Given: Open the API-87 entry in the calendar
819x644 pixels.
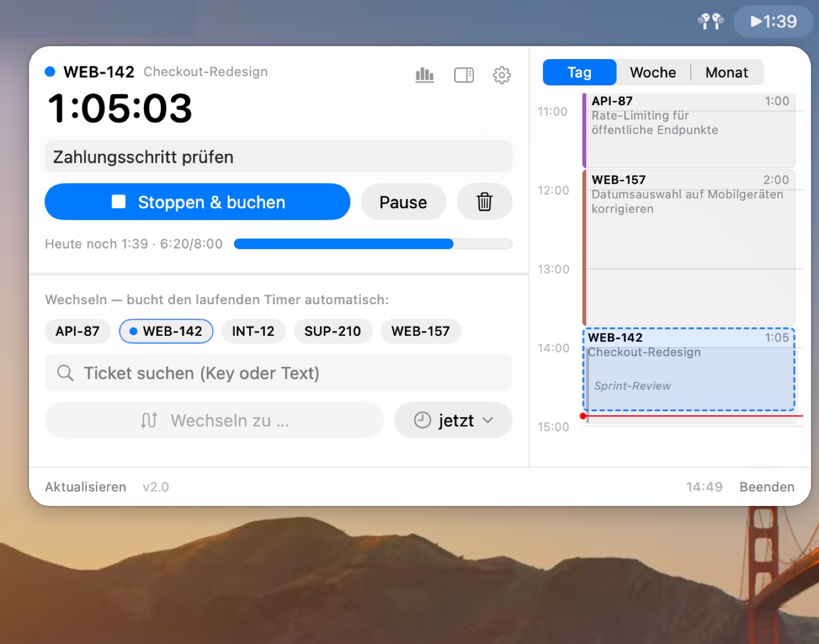Looking at the screenshot, I should (x=689, y=130).
